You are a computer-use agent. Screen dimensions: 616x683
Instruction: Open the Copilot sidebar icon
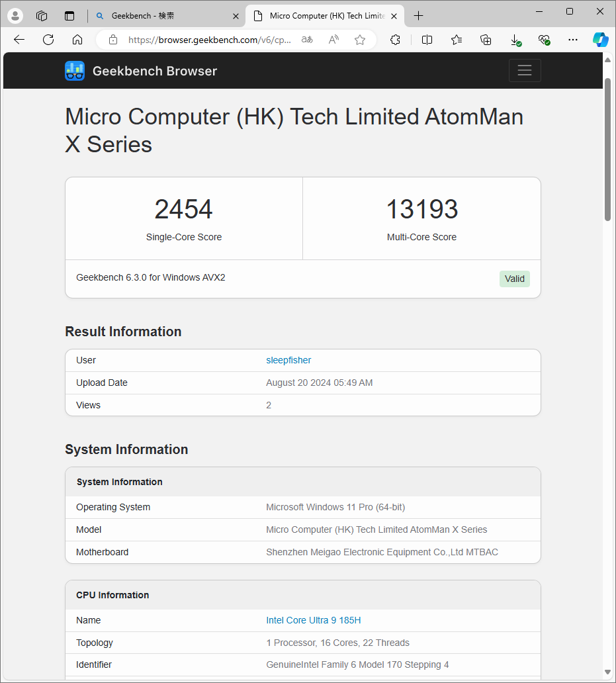coord(601,40)
